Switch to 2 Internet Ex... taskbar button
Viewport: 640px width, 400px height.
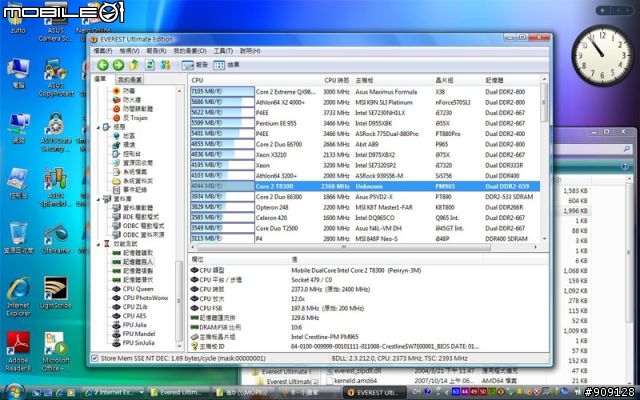coord(113,392)
